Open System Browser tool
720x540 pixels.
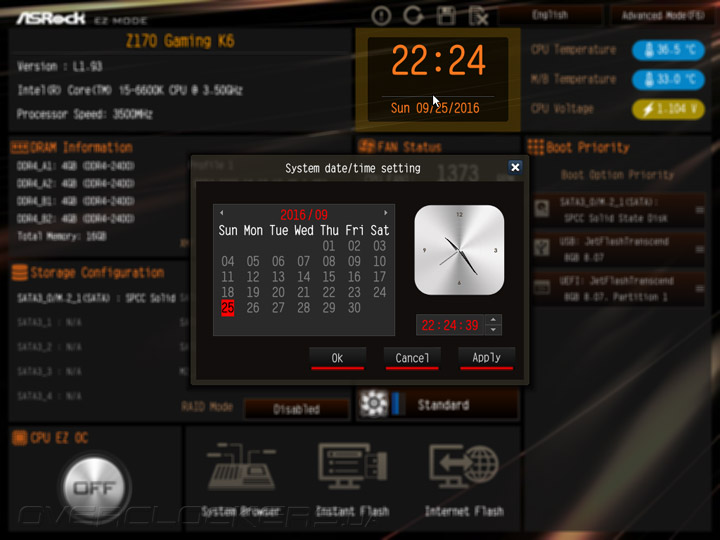point(241,479)
